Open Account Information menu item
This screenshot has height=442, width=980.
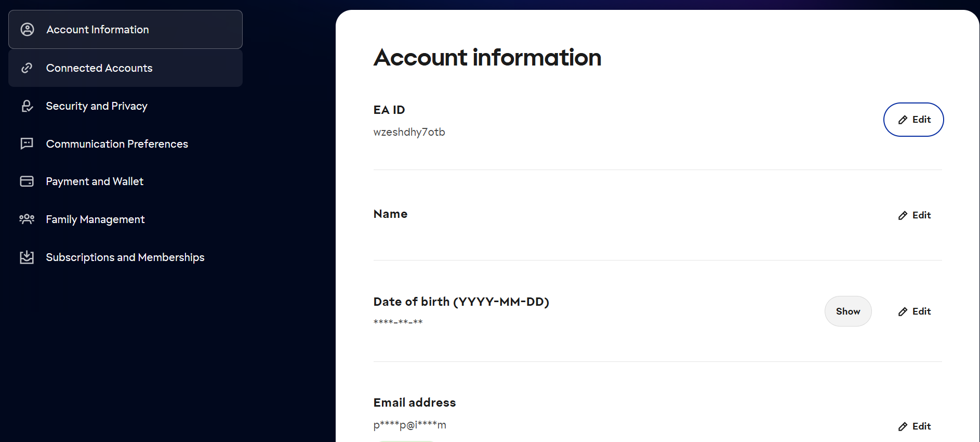(x=98, y=30)
